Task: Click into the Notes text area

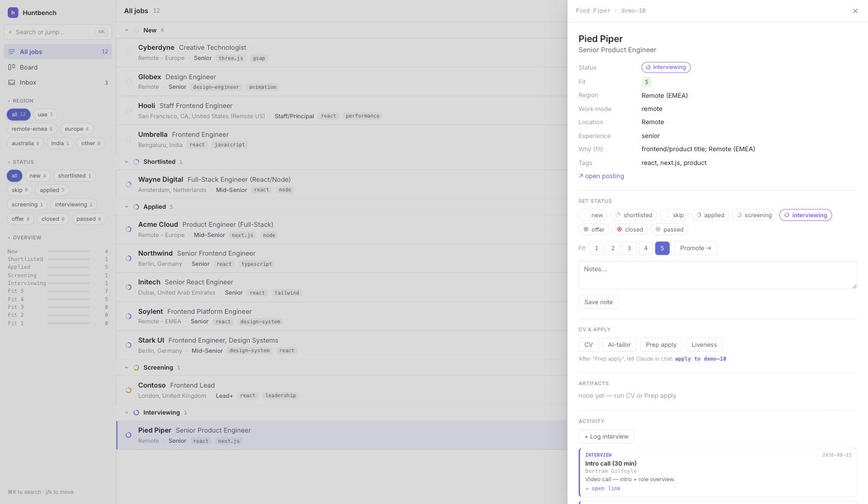Action: (x=717, y=275)
